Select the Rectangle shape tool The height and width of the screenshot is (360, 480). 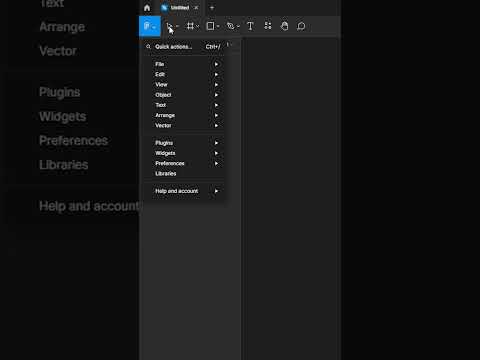210,26
